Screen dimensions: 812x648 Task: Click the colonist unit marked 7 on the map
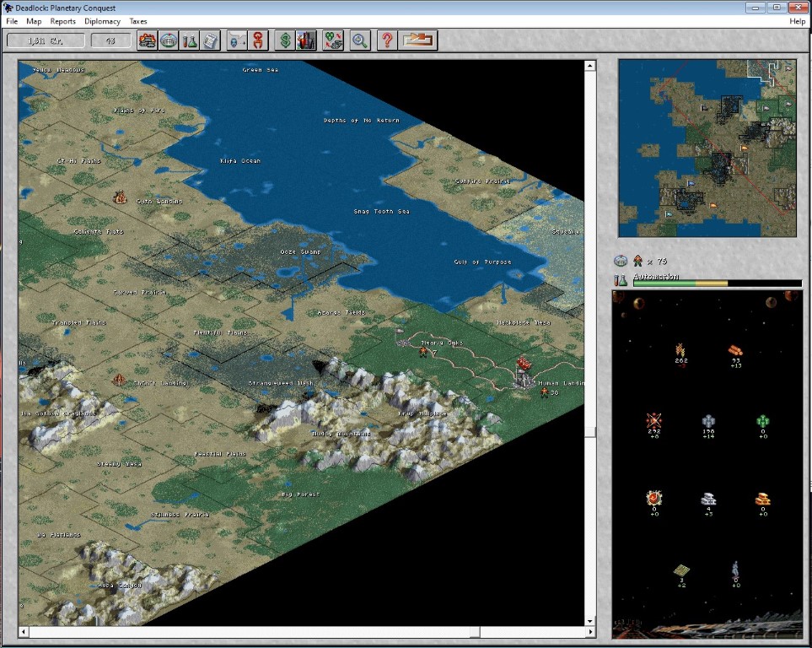(x=423, y=353)
